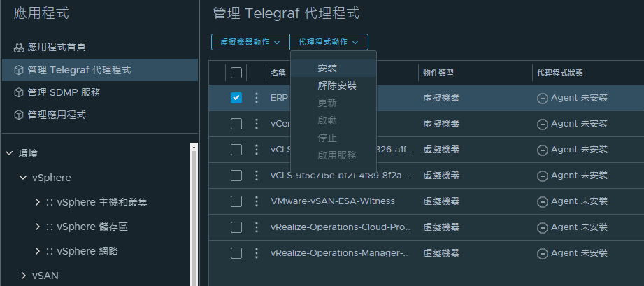Click the dotted grip icon beside vSphere 儲存區
This screenshot has height=286, width=644.
(50, 227)
